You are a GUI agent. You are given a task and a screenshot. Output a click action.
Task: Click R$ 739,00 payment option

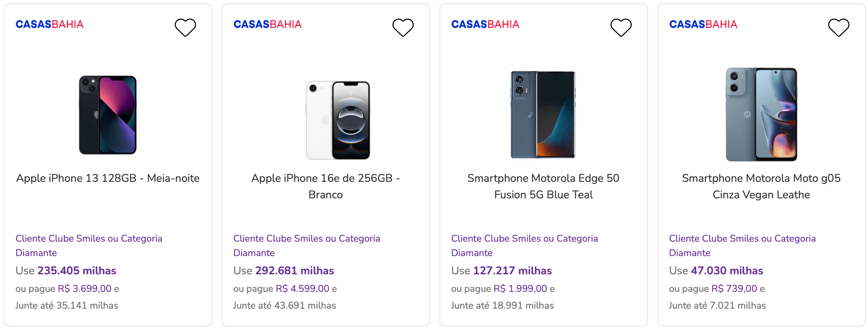(734, 288)
